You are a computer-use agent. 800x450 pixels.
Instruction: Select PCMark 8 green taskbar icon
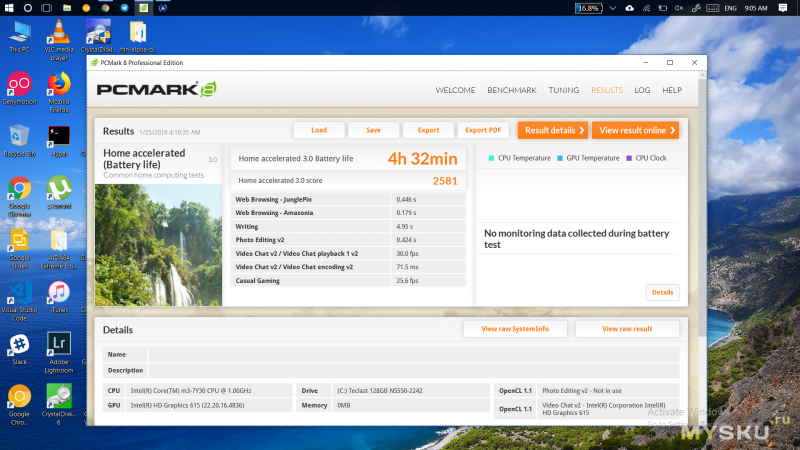[144, 8]
